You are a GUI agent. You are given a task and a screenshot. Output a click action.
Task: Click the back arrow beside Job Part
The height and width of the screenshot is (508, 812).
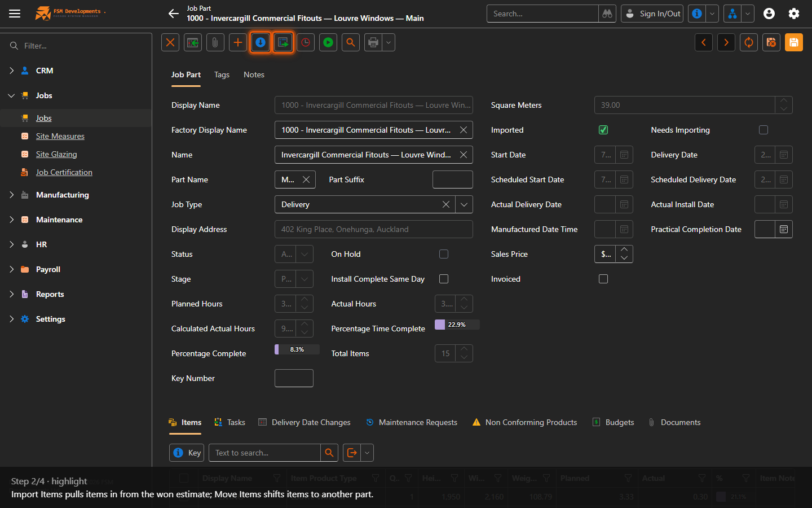tap(173, 14)
